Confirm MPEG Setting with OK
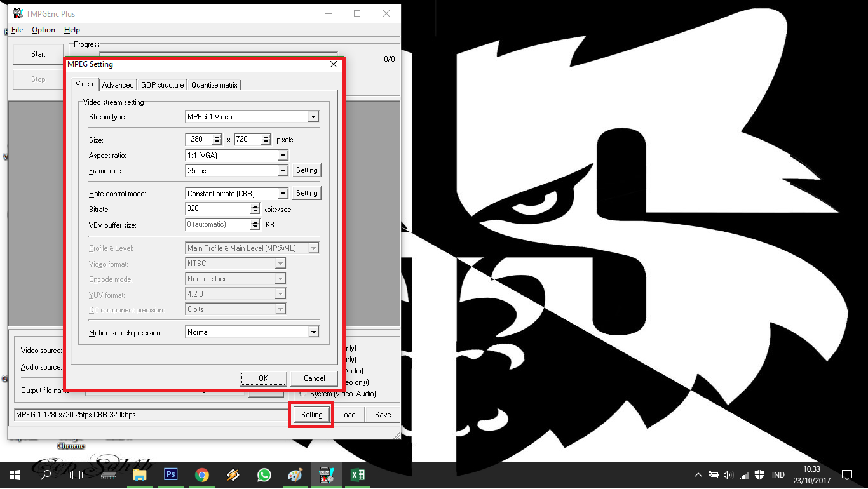The height and width of the screenshot is (489, 868). click(x=263, y=378)
